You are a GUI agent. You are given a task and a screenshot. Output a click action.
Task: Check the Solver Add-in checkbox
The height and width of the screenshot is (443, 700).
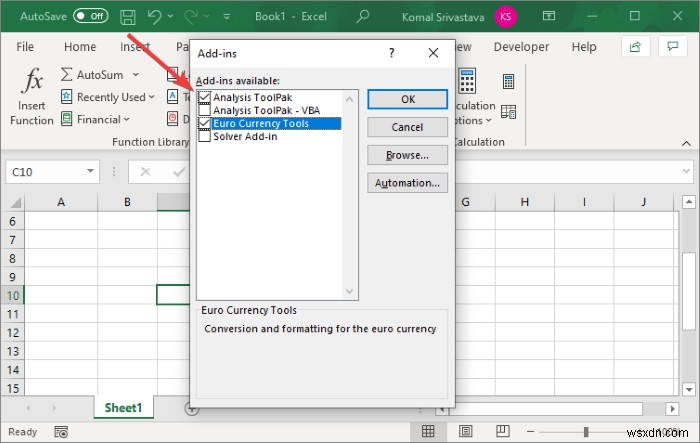click(x=204, y=136)
